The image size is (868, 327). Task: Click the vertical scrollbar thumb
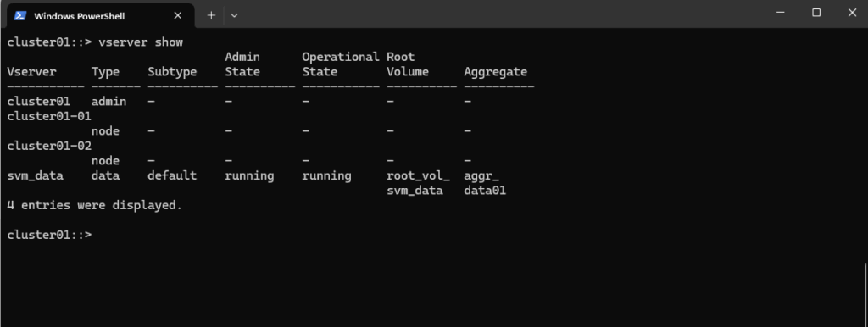[x=865, y=295]
